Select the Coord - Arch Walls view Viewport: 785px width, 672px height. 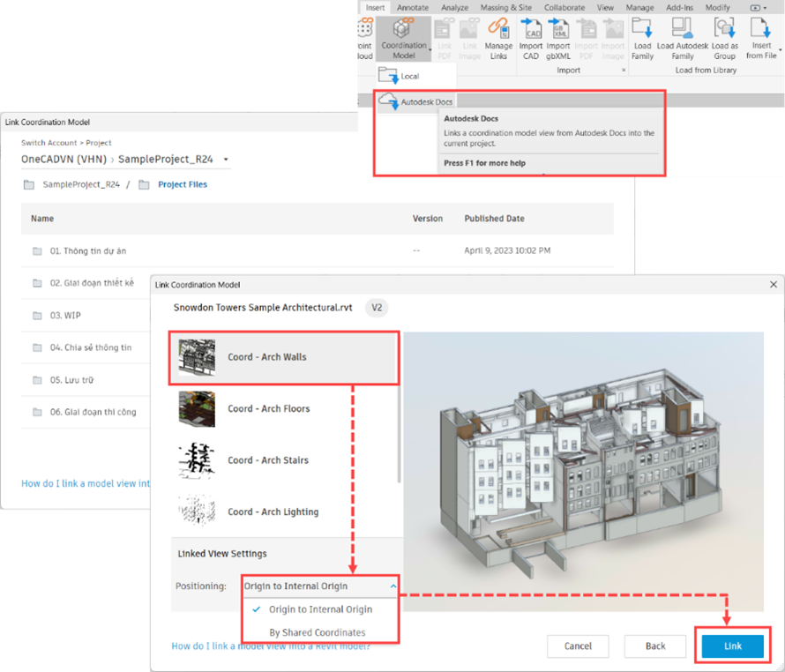tap(284, 357)
